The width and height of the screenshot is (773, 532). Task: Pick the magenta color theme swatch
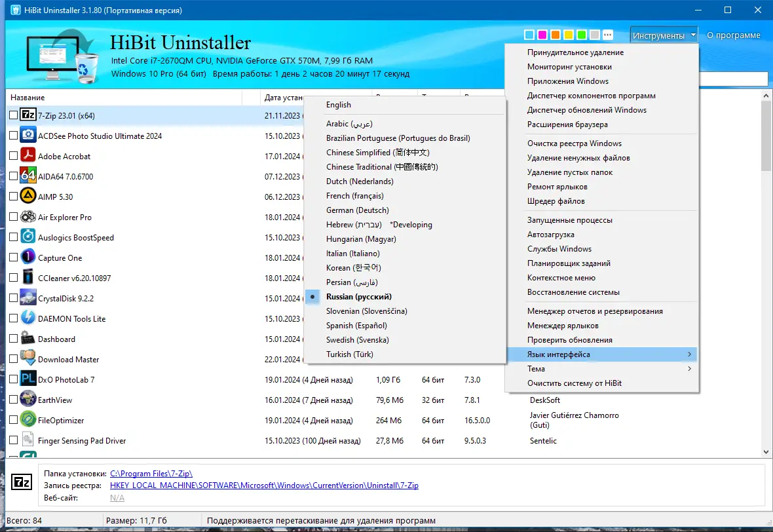point(542,35)
